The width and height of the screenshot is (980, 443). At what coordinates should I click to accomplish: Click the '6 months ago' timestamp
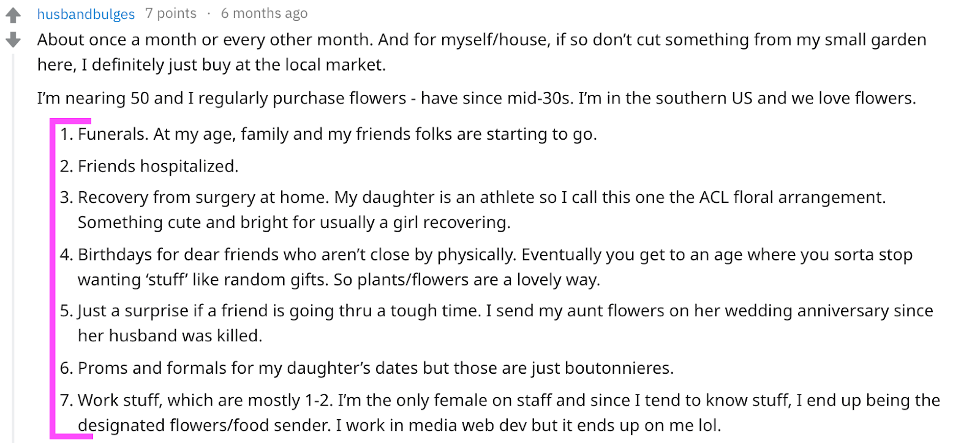click(x=264, y=13)
